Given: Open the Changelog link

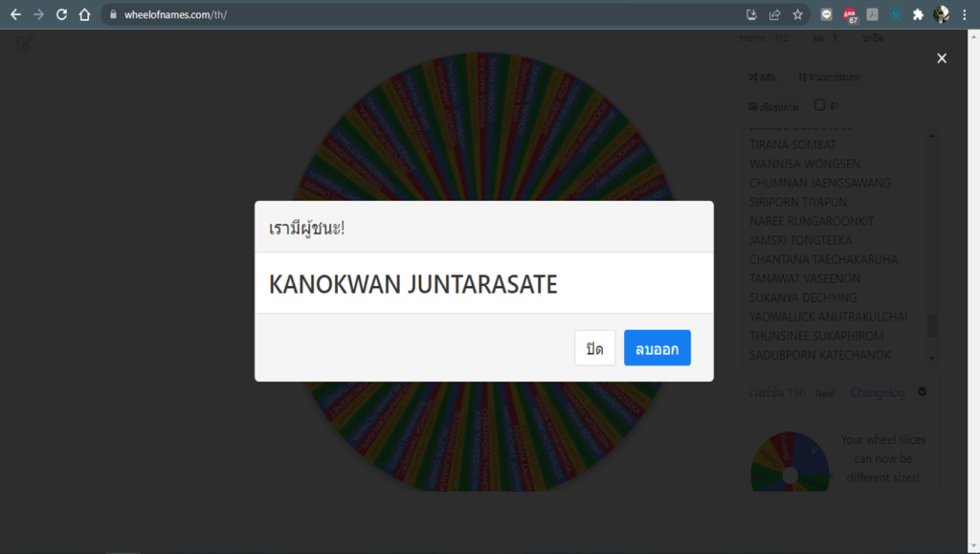Looking at the screenshot, I should [877, 392].
